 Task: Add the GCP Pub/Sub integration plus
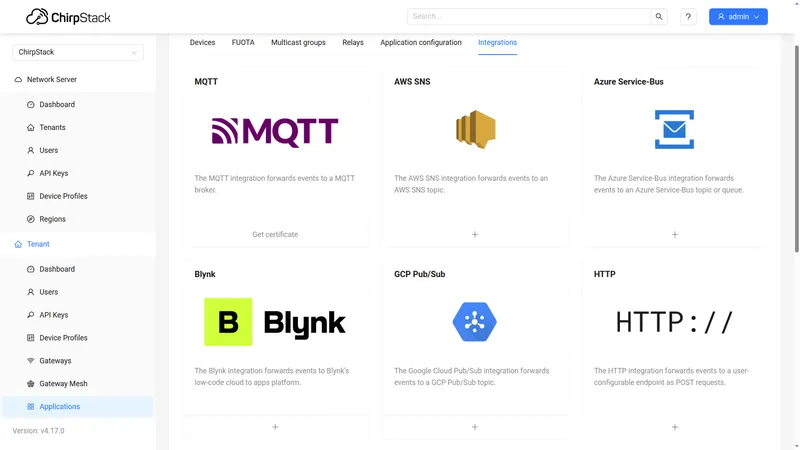475,427
